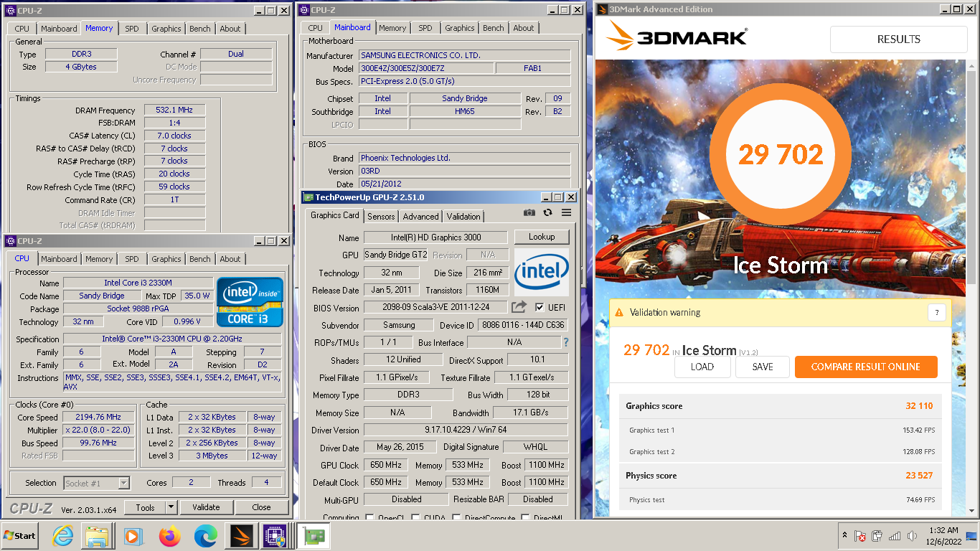Image resolution: width=980 pixels, height=551 pixels.
Task: Click the Validate button in CPU-Z
Action: pyautogui.click(x=206, y=507)
